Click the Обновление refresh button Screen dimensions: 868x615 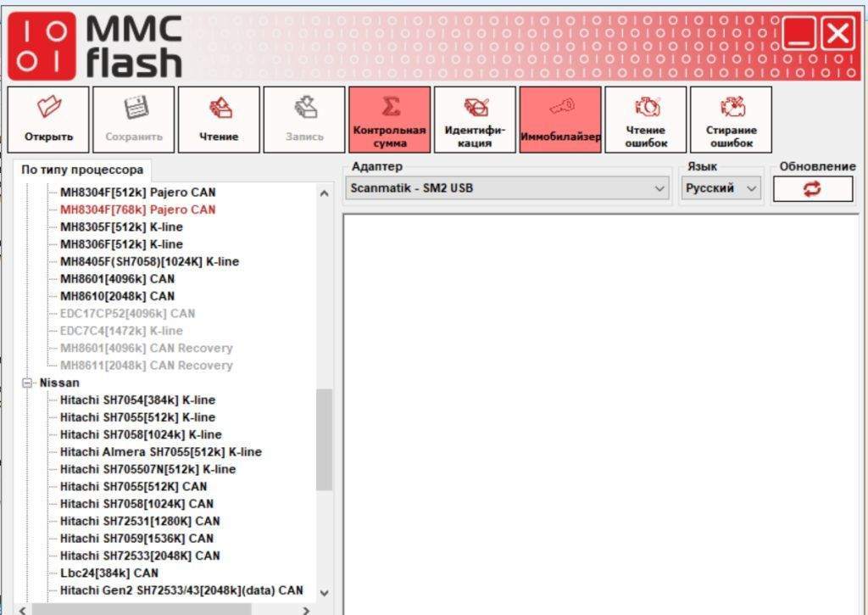click(813, 189)
